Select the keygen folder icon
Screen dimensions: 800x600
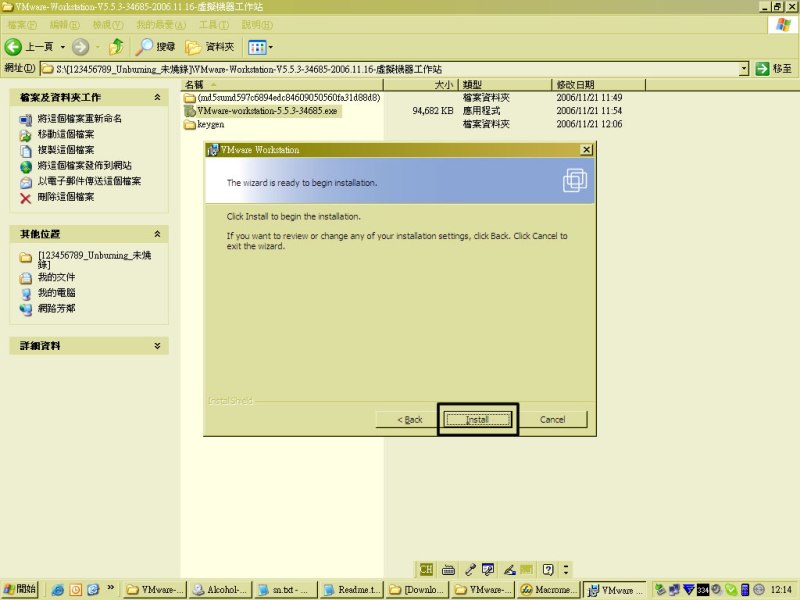tap(190, 124)
